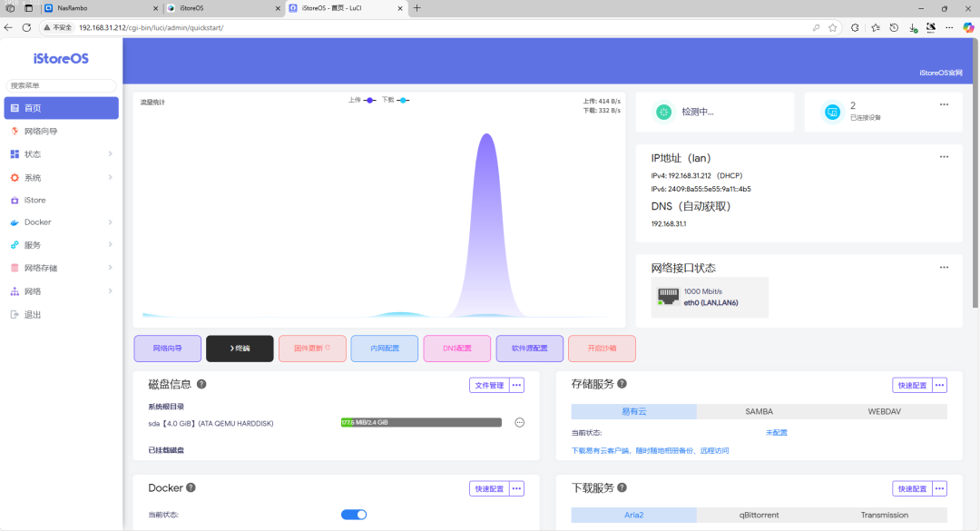Screen dimensions: 980x531
Task: Click the 系统 gear icon in sidebar
Action: [15, 178]
